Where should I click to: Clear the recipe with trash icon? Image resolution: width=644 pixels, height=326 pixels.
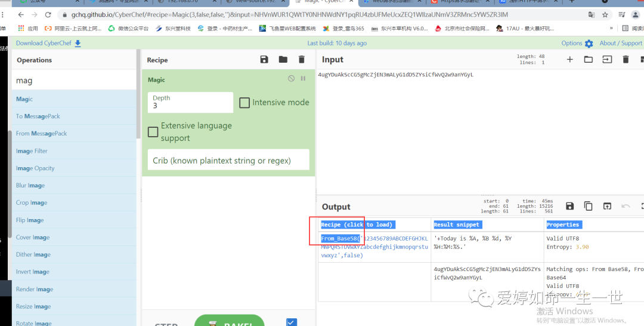point(302,60)
